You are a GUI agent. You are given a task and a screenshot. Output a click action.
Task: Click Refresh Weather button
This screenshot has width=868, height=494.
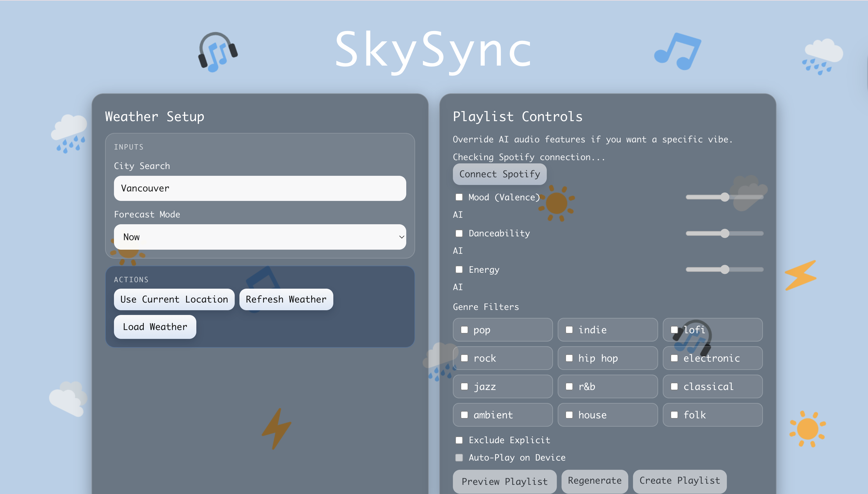(286, 299)
